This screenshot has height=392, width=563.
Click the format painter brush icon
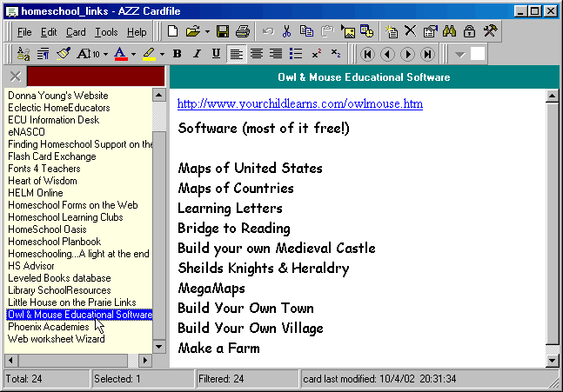64,54
